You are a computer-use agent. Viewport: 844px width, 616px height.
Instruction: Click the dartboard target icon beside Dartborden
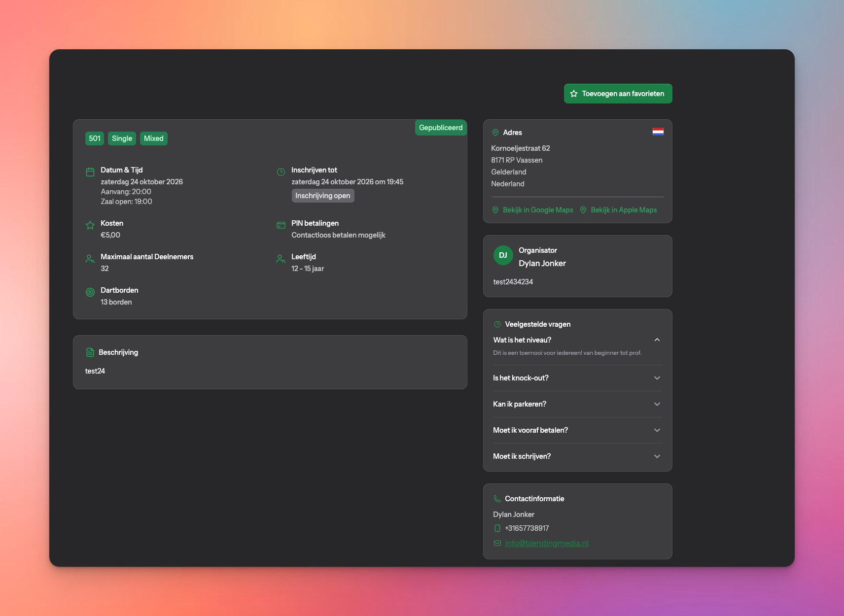(90, 292)
